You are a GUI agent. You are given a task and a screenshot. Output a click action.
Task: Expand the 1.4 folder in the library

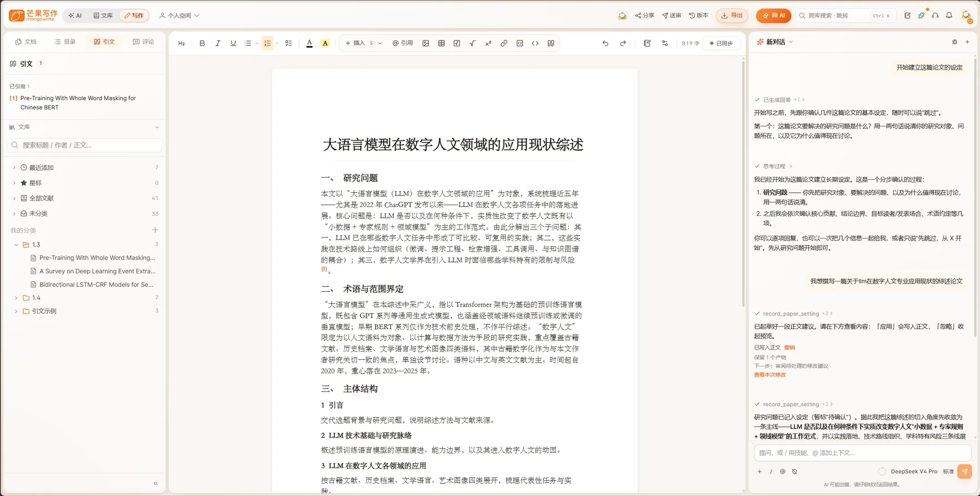[16, 298]
